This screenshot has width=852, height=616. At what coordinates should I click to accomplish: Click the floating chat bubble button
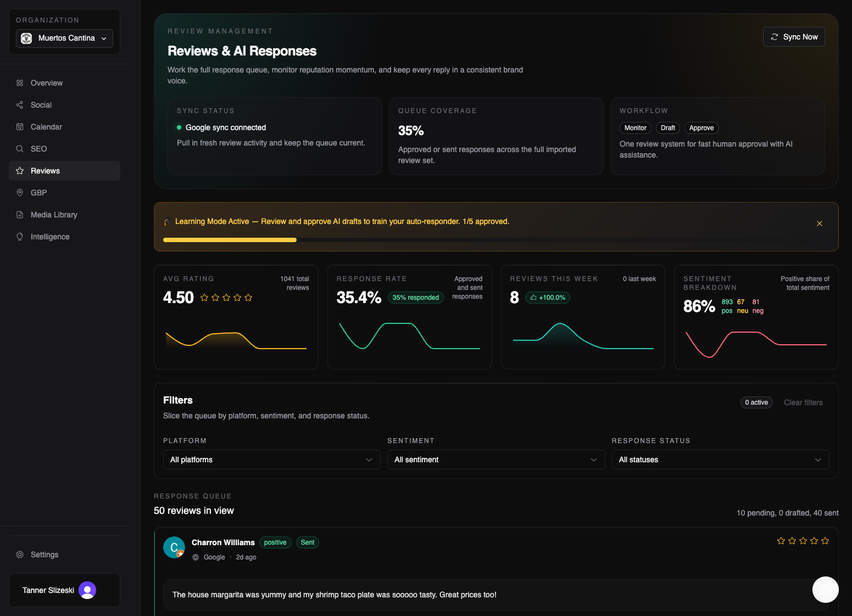[825, 589]
